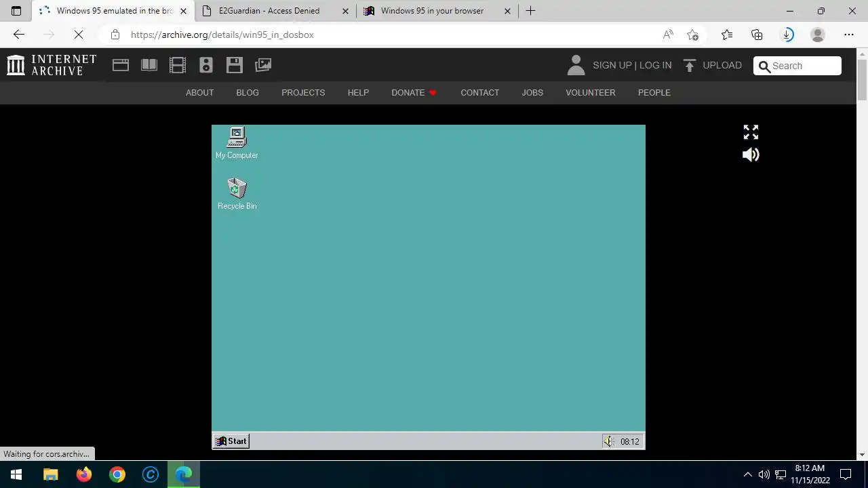
Task: Open the Texts book icon
Action: coord(149,65)
